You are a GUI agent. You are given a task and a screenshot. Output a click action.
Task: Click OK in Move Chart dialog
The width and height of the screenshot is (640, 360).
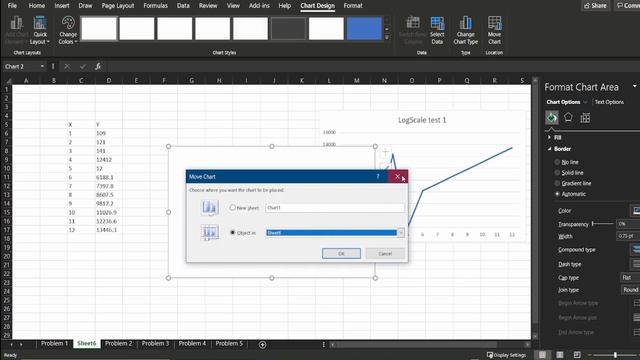click(341, 253)
